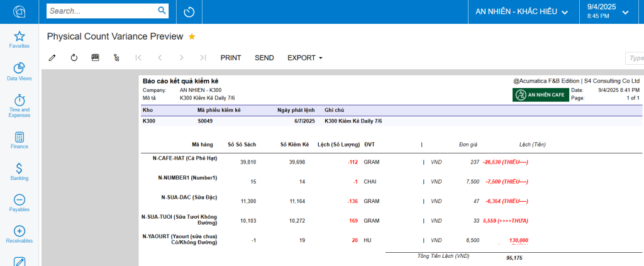Click the Acumatica logo icon
This screenshot has width=644, height=266.
(19, 11)
